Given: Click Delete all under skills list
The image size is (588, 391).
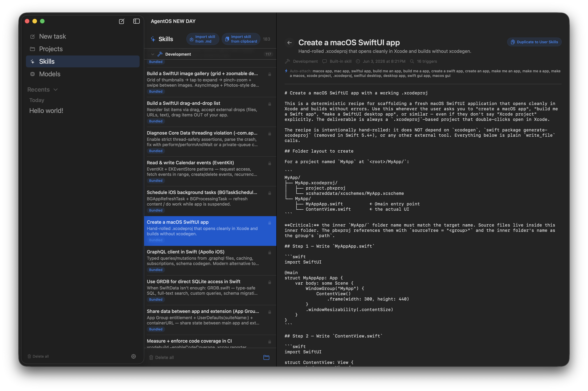Looking at the screenshot, I should point(161,357).
